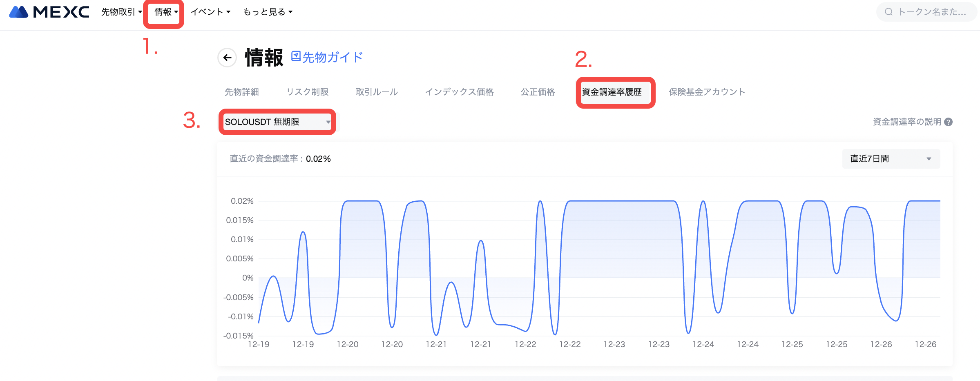Click the token name search field
Screen dimensions: 980x381
931,12
